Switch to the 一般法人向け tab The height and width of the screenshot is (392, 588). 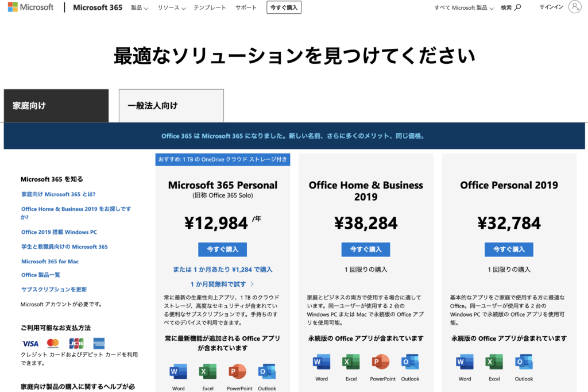171,106
